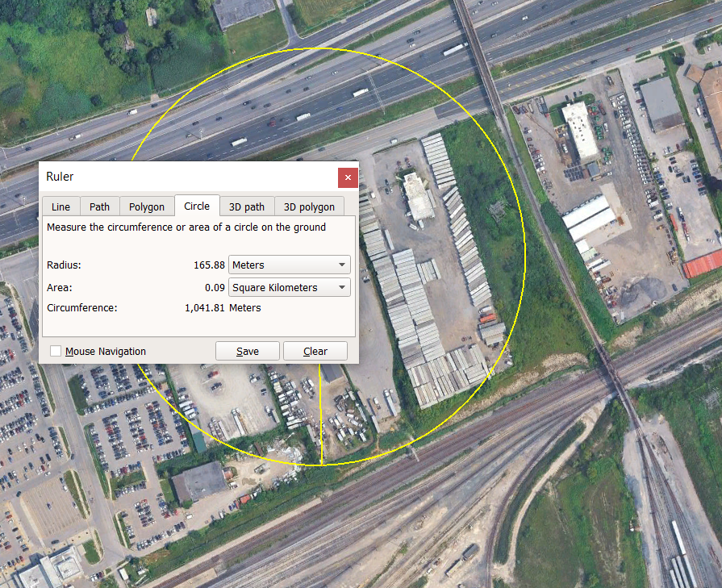This screenshot has width=722, height=588.
Task: Click the 'Measure the circumference' description text
Action: coord(186,227)
